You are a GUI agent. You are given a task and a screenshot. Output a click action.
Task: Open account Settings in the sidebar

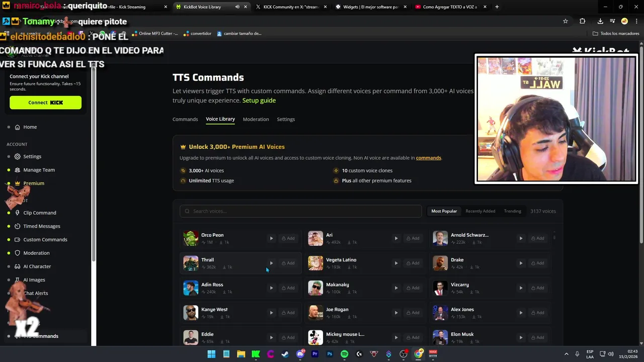32,156
